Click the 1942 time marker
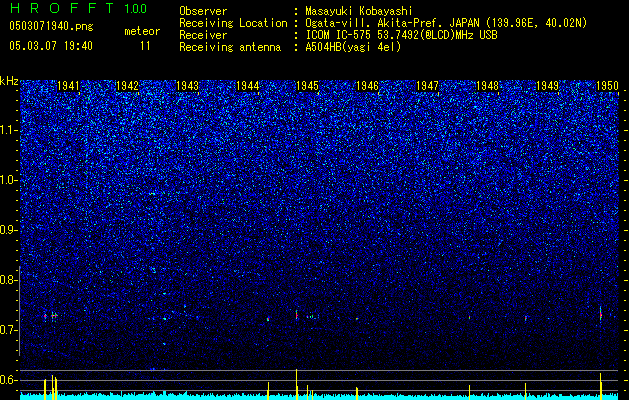 [128, 86]
